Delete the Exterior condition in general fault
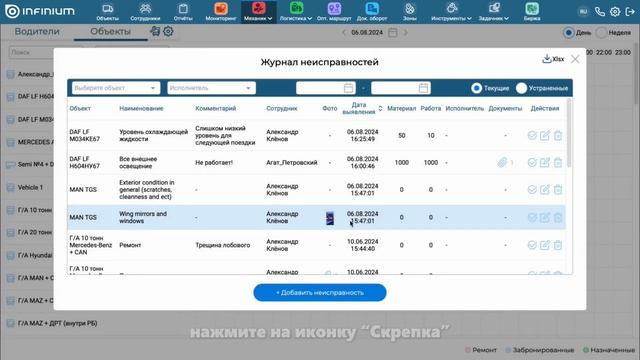 [x=558, y=189]
